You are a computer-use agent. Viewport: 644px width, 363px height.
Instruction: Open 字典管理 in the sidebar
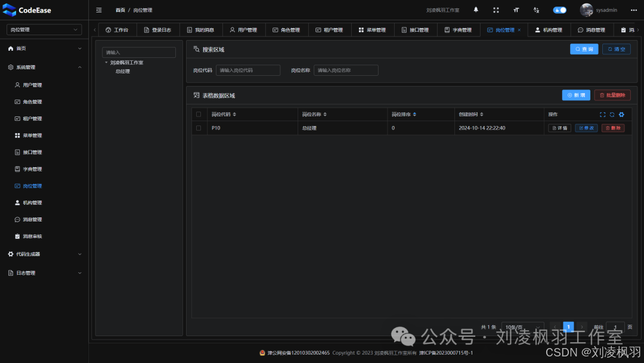coord(44,170)
